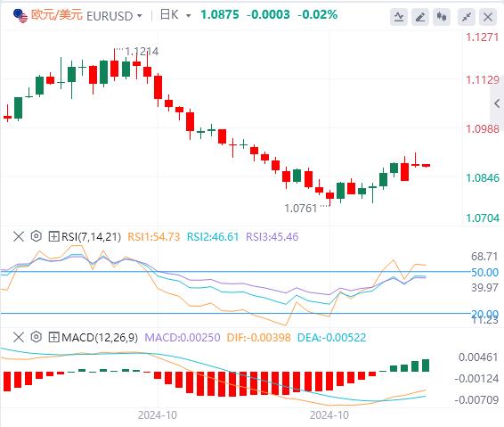Click the DEA:-0.00522 value

tap(332, 338)
